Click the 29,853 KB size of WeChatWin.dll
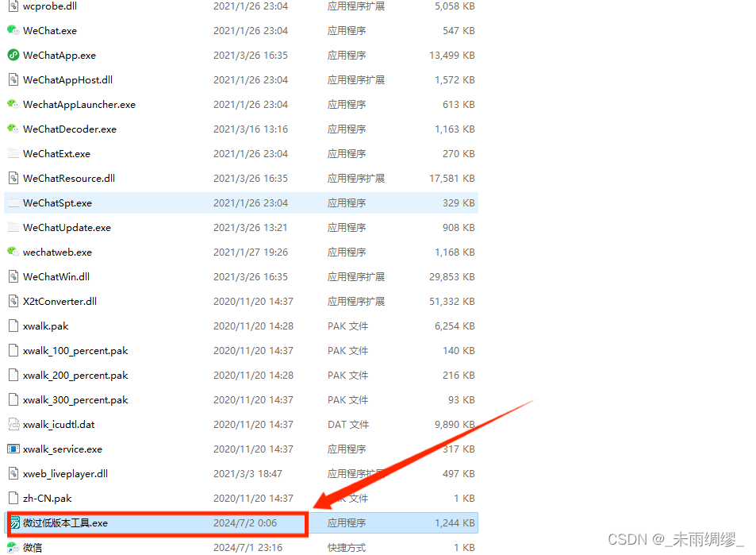This screenshot has width=756, height=555. (x=451, y=276)
